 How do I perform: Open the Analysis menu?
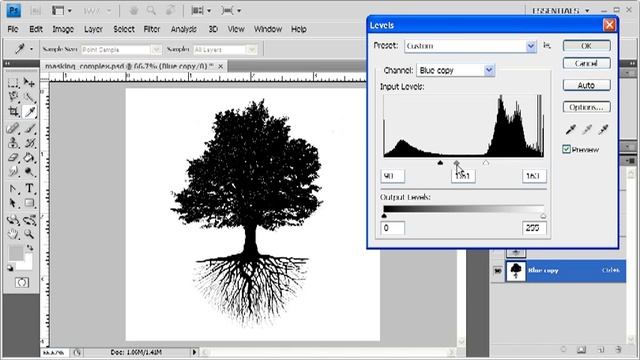click(184, 29)
